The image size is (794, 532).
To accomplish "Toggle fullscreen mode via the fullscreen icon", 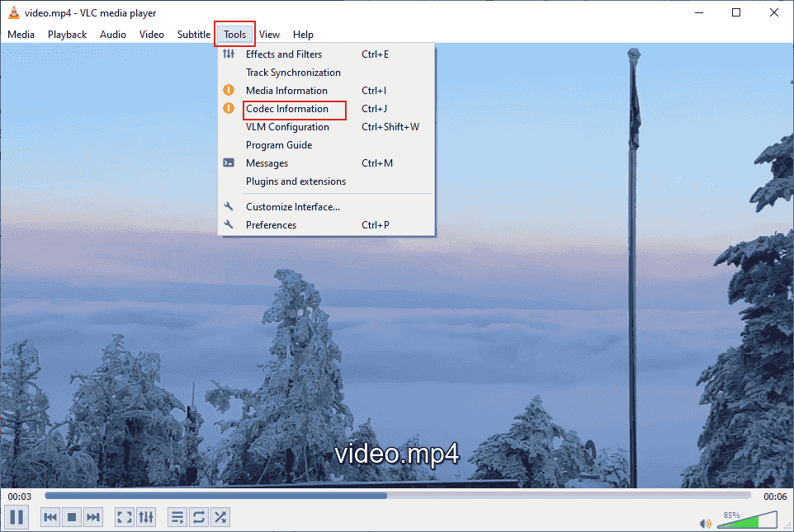I will [125, 517].
